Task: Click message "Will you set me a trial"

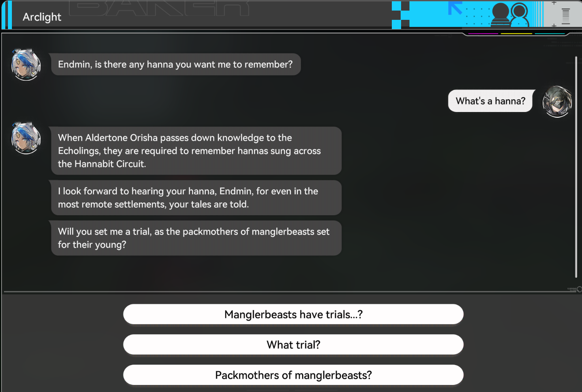Action: coord(196,238)
